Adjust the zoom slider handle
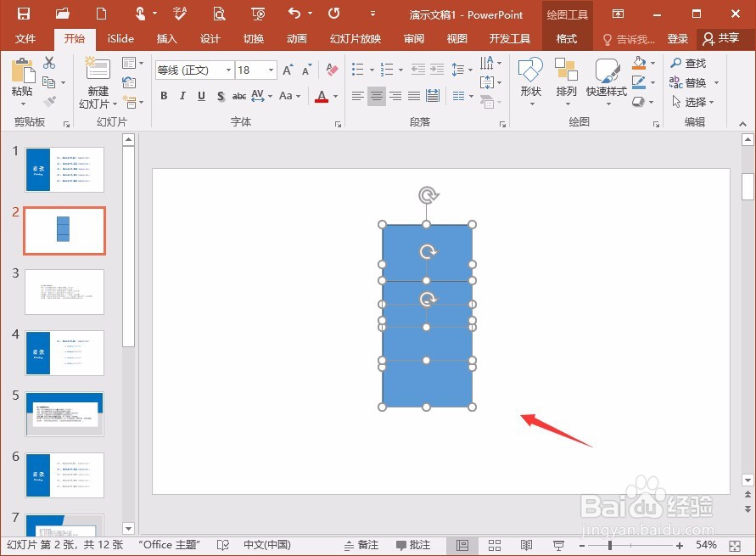756x556 pixels. (610, 546)
